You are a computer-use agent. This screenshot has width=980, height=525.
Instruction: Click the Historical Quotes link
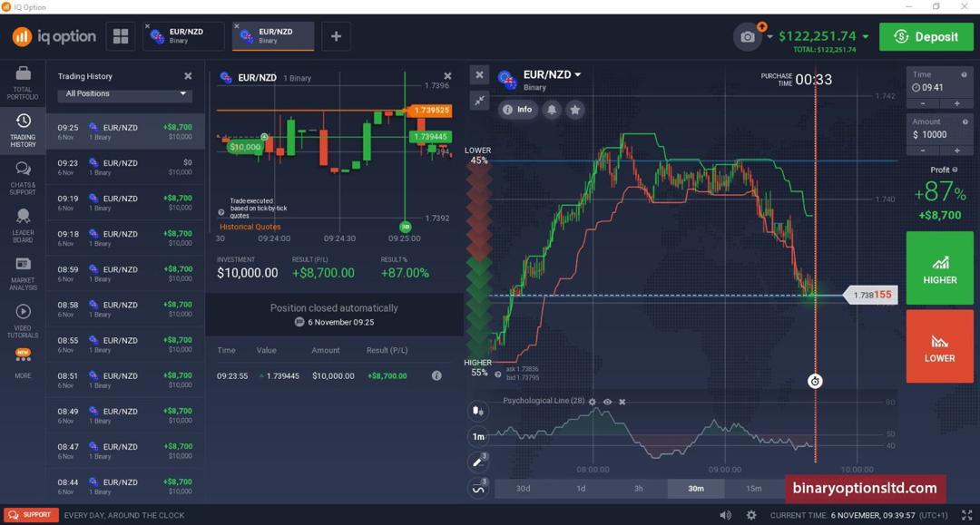tap(250, 227)
